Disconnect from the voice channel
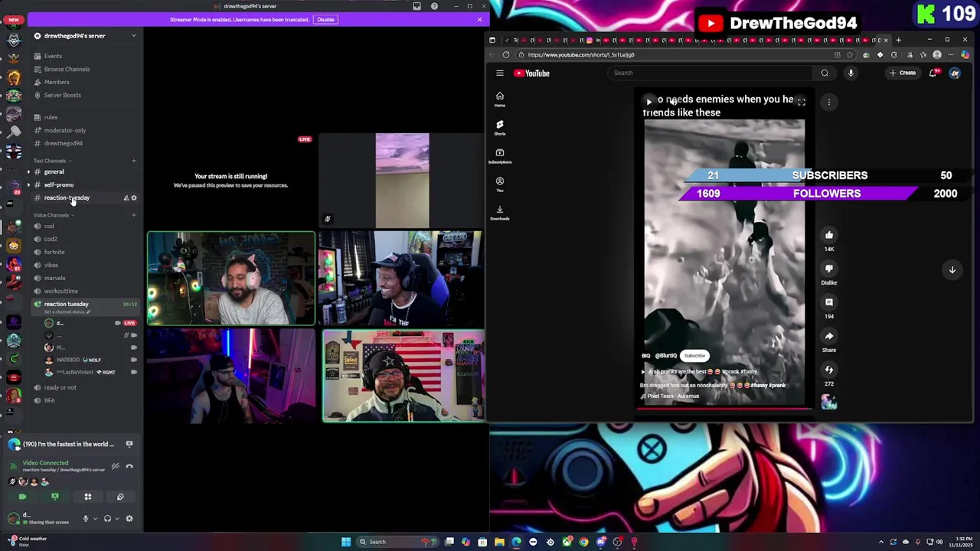 (x=129, y=466)
